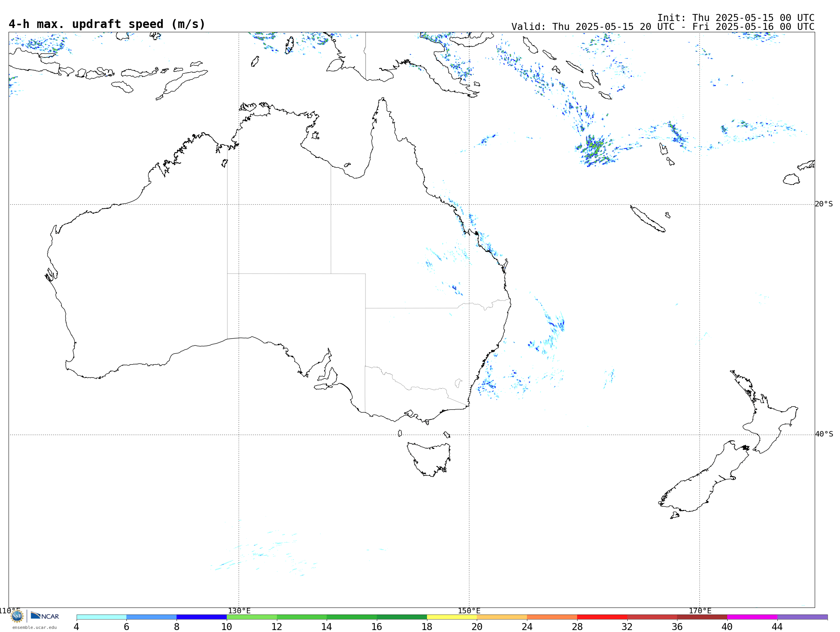Pick the light orange 20–24 swatch
The height and width of the screenshot is (632, 840).
tap(502, 617)
